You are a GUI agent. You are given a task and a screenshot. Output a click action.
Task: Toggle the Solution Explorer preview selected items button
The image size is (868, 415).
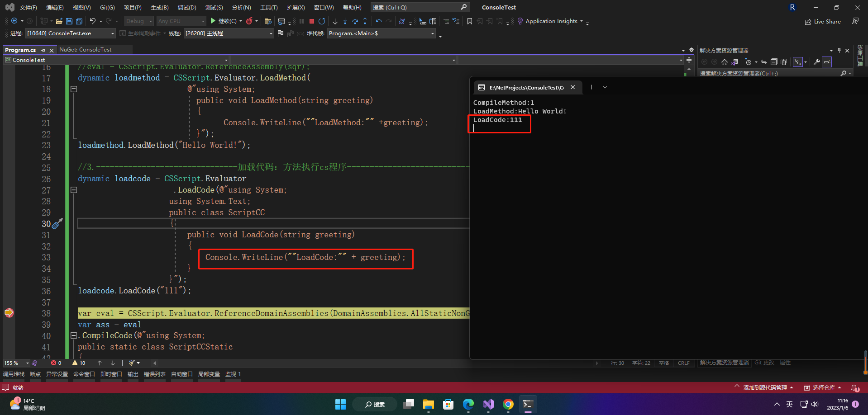coord(827,62)
